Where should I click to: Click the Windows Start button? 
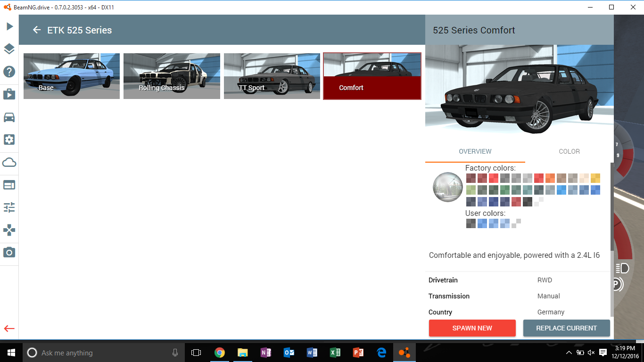coord(11,353)
